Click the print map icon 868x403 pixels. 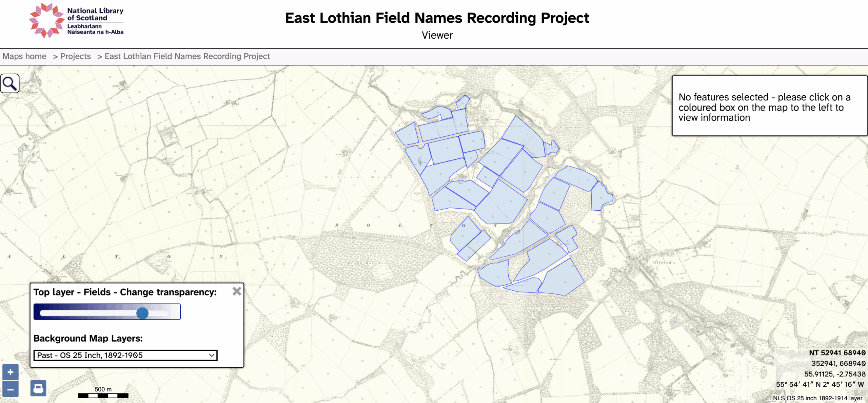[x=38, y=388]
